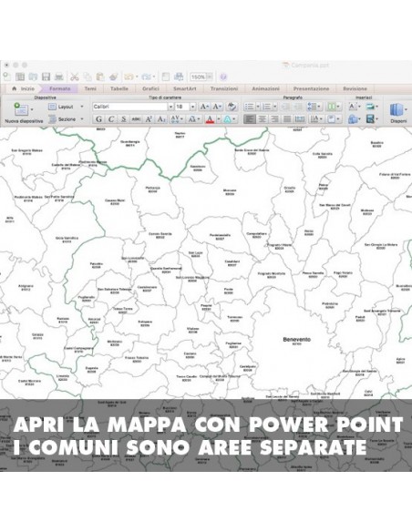Click the clear formatting eraser icon

point(232,107)
